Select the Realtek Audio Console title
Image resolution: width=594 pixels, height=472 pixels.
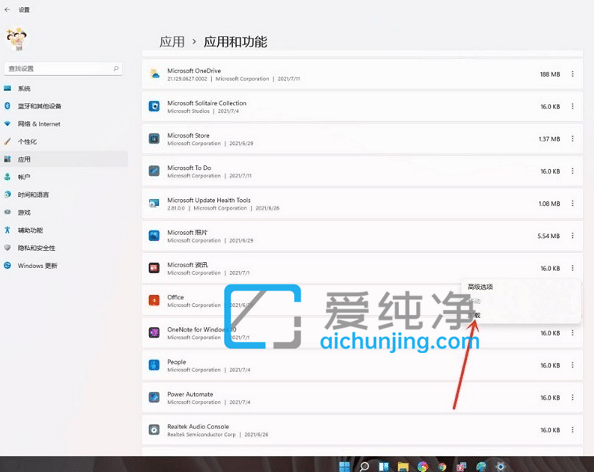(x=198, y=427)
